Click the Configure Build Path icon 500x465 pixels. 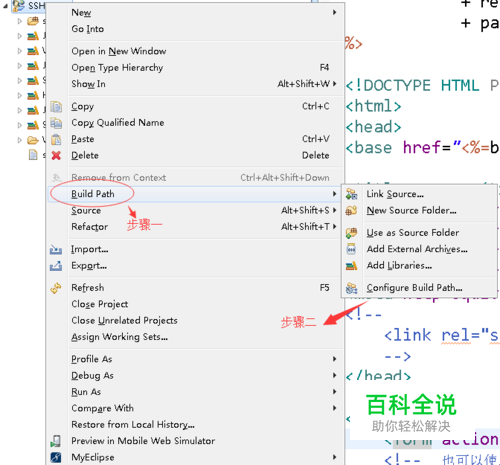pos(351,288)
